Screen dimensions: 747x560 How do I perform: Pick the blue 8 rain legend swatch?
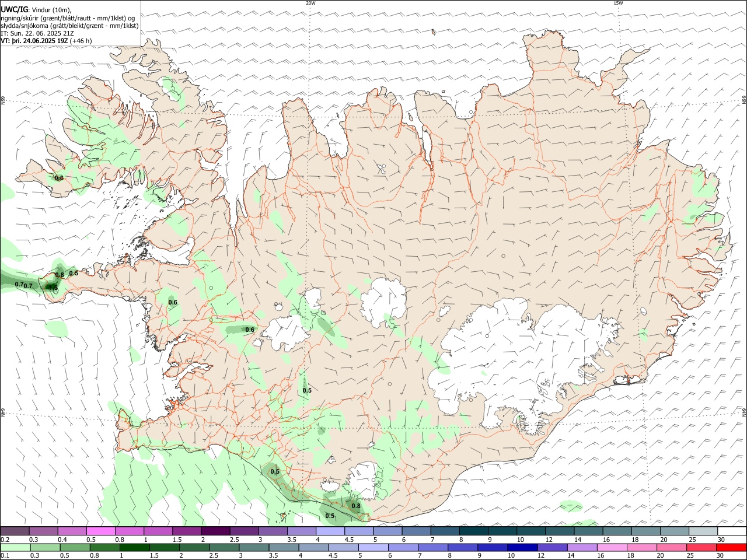(x=463, y=547)
